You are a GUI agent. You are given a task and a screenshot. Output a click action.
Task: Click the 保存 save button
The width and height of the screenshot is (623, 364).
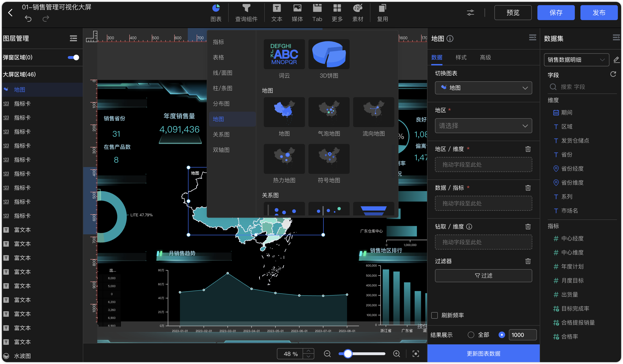[x=556, y=13]
